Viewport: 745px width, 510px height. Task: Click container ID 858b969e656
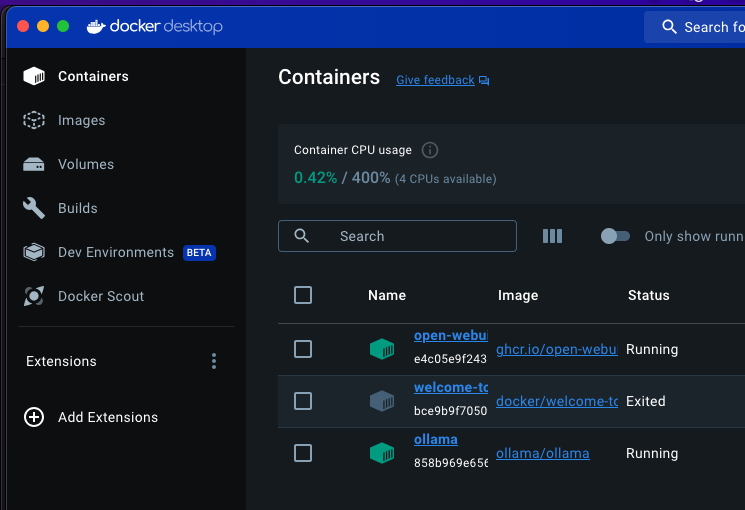click(450, 463)
